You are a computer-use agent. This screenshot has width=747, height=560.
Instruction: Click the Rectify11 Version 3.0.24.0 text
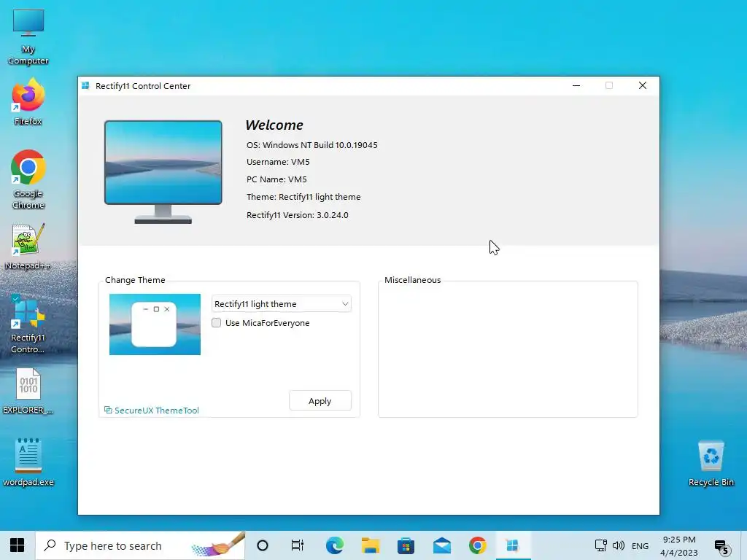point(298,215)
